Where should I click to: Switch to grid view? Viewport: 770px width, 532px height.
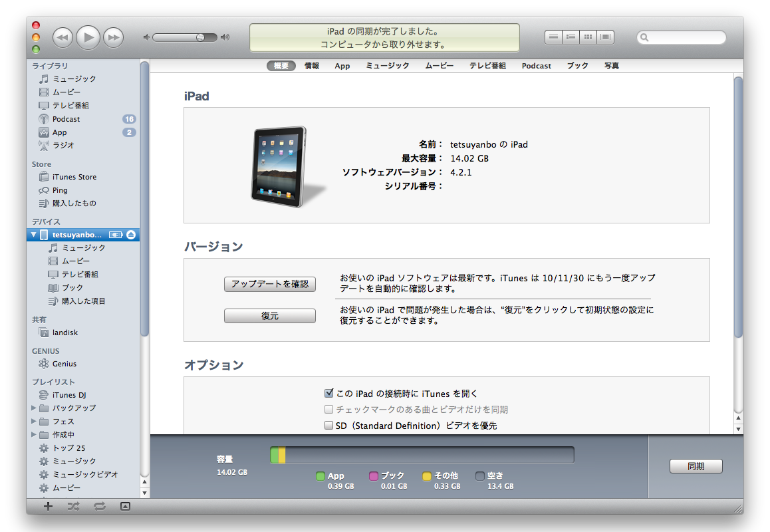point(588,37)
